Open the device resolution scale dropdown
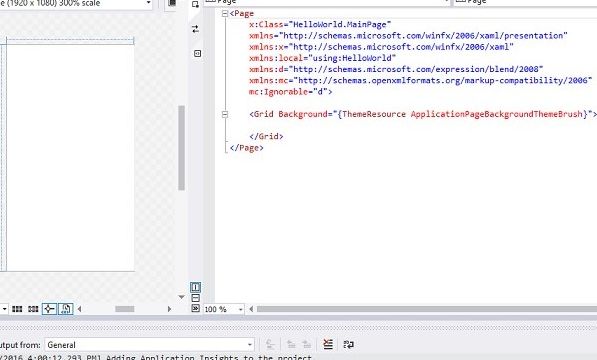 coord(76,3)
